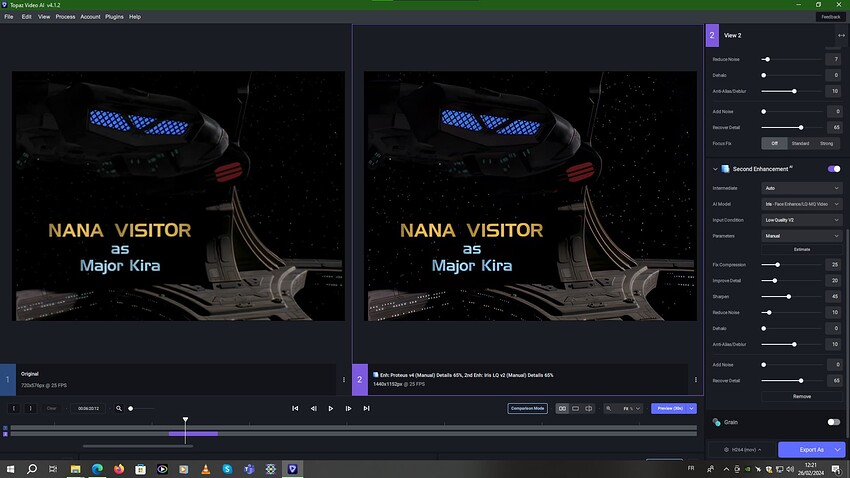850x478 pixels.
Task: Click the Second Enhancement model icon
Action: coord(725,169)
